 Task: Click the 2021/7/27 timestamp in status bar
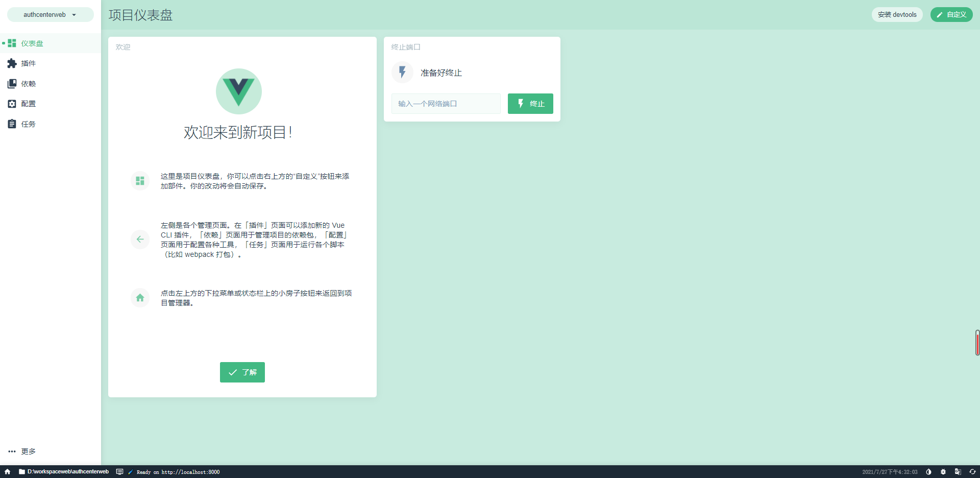point(890,472)
